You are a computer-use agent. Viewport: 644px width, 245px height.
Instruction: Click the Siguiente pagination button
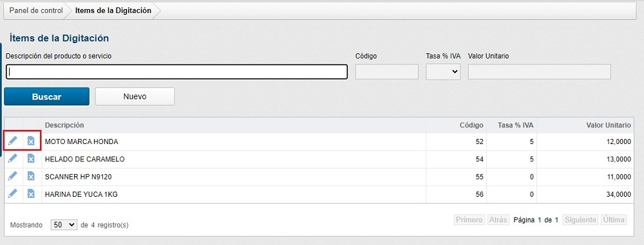point(580,220)
